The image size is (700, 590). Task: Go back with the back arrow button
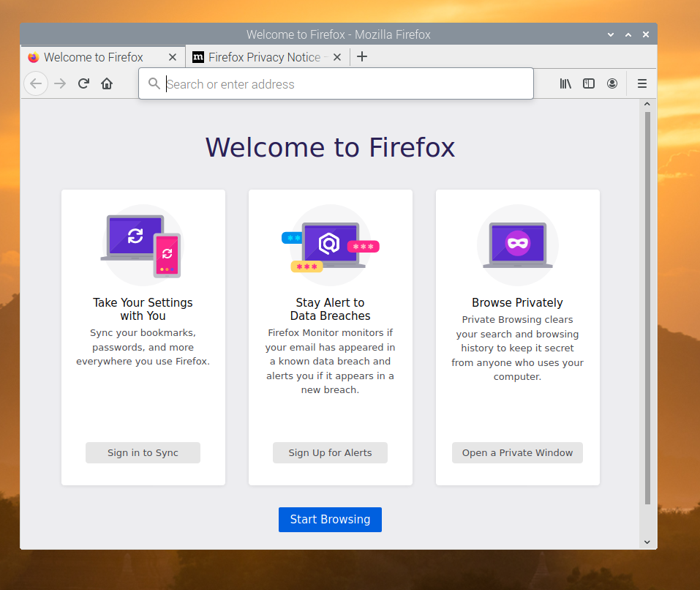coord(36,83)
